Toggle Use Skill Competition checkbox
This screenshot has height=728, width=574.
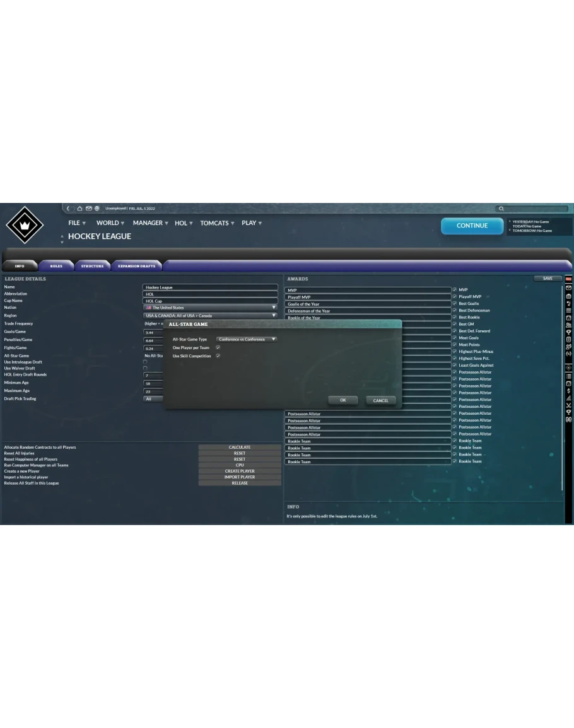(x=218, y=356)
